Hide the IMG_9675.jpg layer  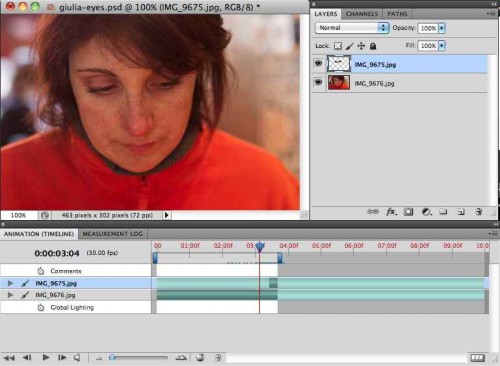pyautogui.click(x=319, y=63)
